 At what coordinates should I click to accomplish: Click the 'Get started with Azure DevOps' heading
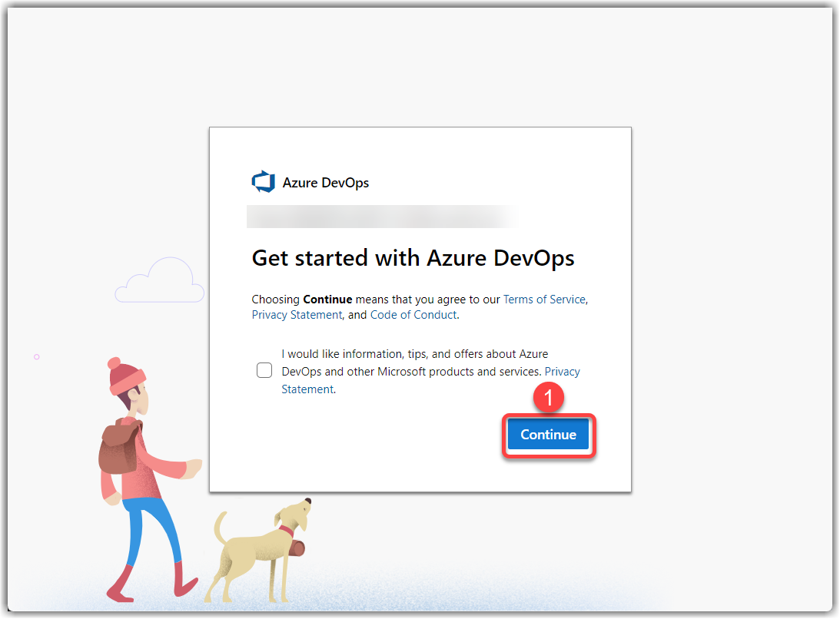[413, 258]
